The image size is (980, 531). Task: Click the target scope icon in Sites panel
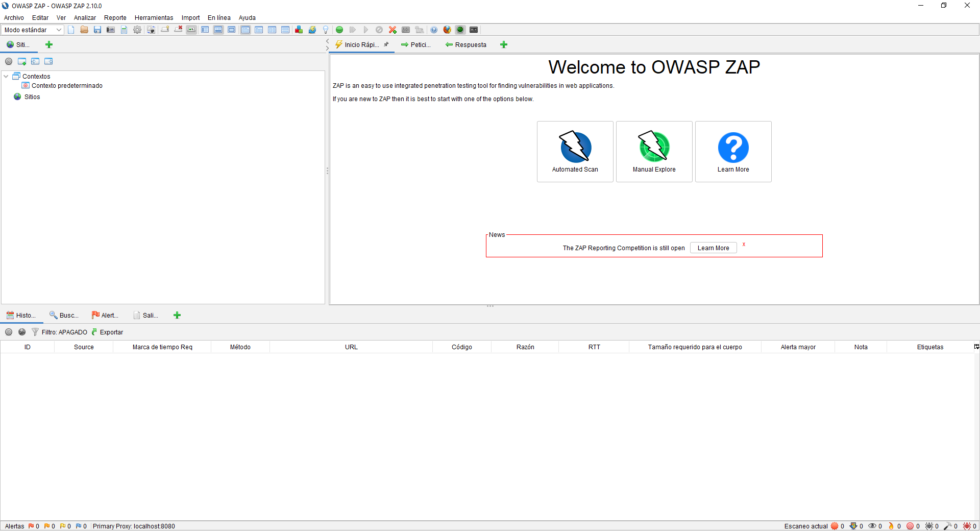click(x=9, y=61)
